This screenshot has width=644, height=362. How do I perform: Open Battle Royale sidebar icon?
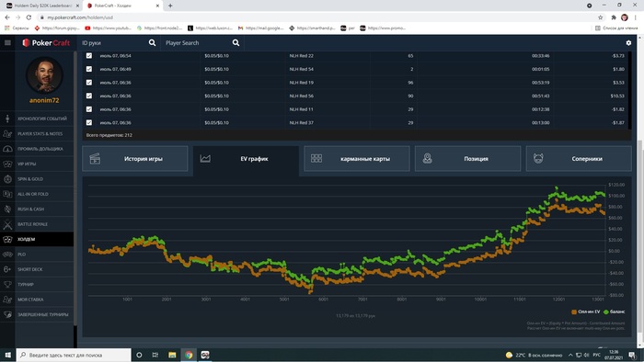click(7, 224)
